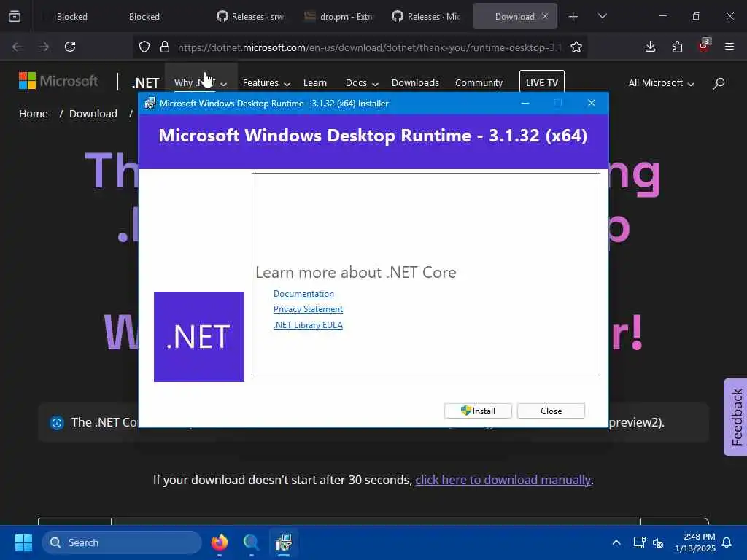Open the .NET Library EULA link
The image size is (747, 560).
click(x=308, y=324)
